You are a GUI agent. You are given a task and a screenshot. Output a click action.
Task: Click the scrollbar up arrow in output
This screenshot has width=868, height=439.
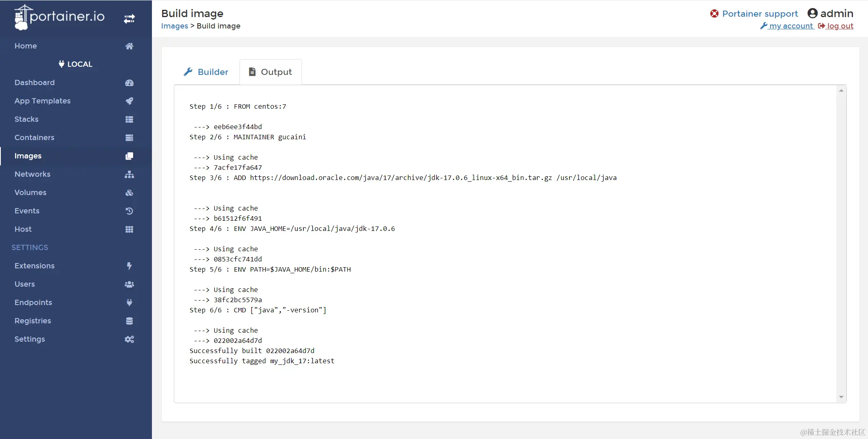[x=841, y=91]
